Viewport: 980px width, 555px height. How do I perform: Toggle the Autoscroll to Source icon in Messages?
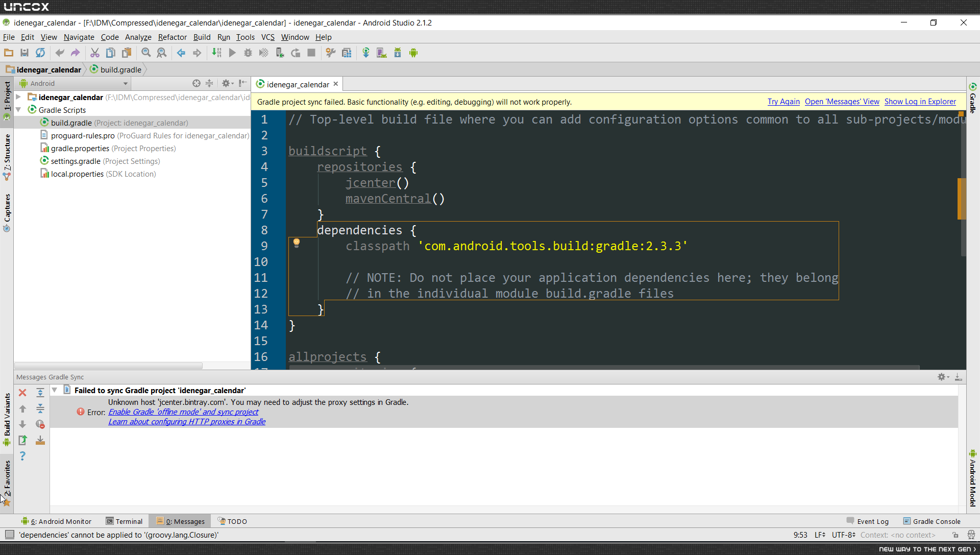click(x=40, y=440)
